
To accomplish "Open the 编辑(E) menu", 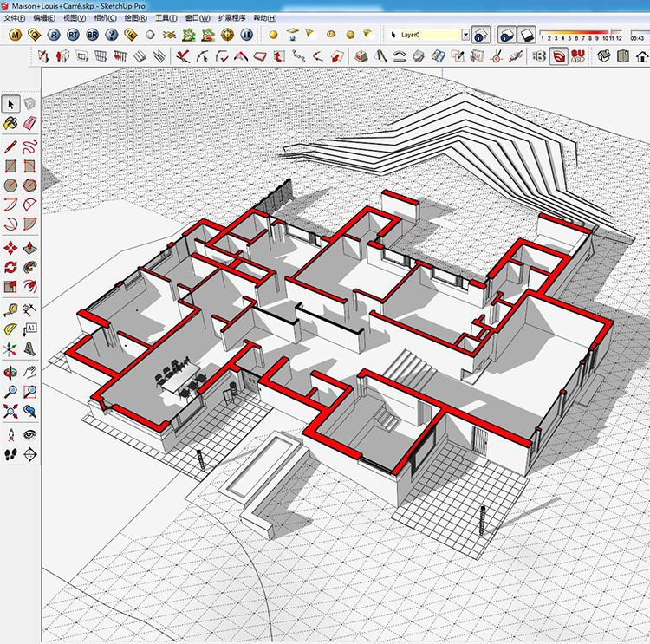I will tap(44, 18).
